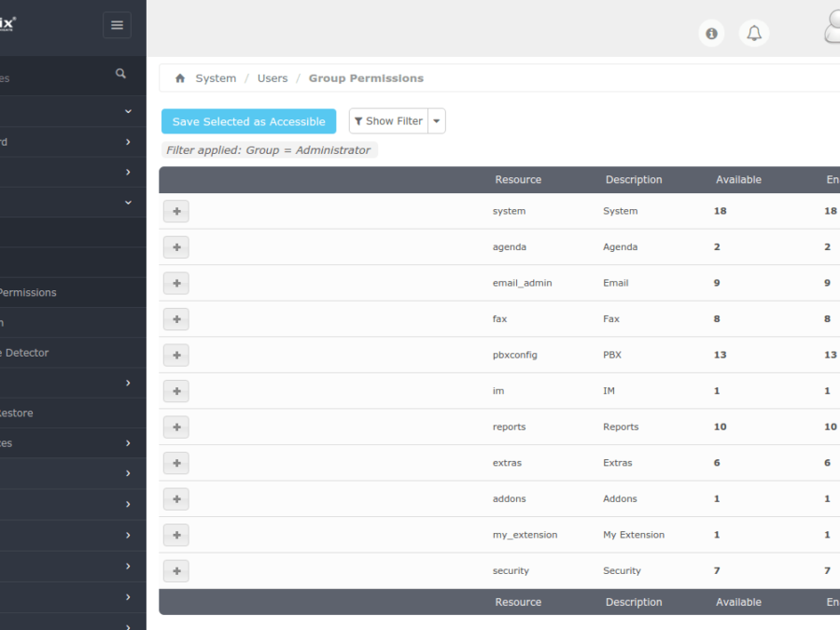
Task: Click the Resource column header
Action: 518,180
